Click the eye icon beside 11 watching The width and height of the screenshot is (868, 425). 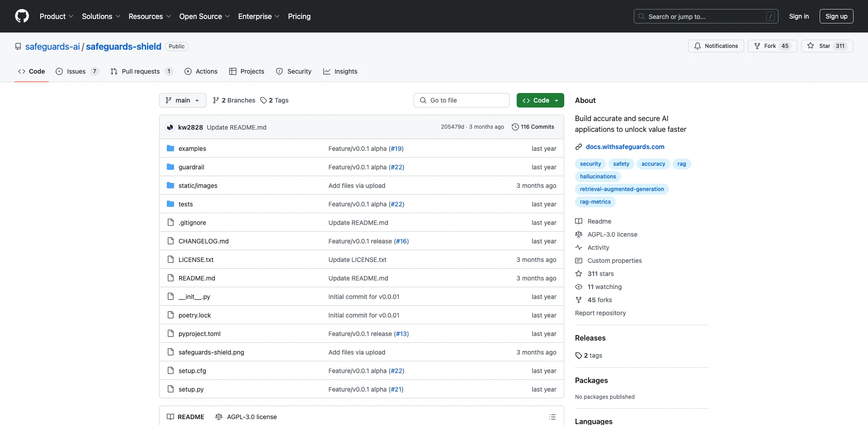(579, 287)
